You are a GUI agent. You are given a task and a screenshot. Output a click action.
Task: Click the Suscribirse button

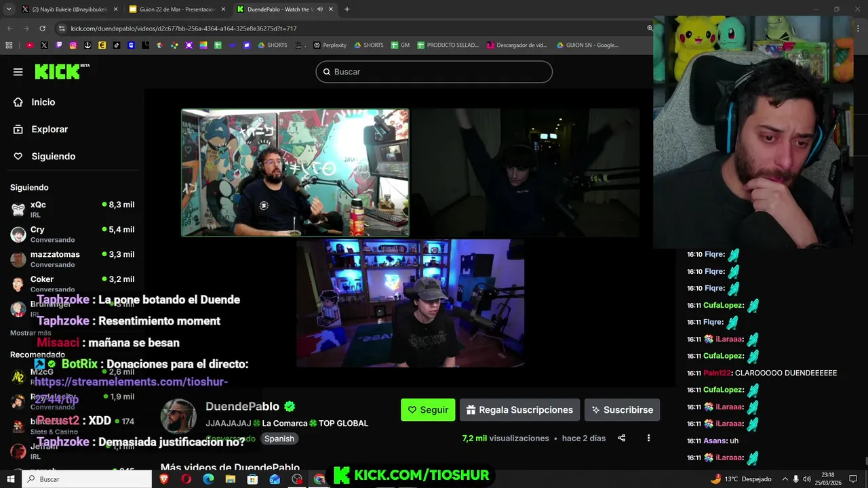pos(622,410)
